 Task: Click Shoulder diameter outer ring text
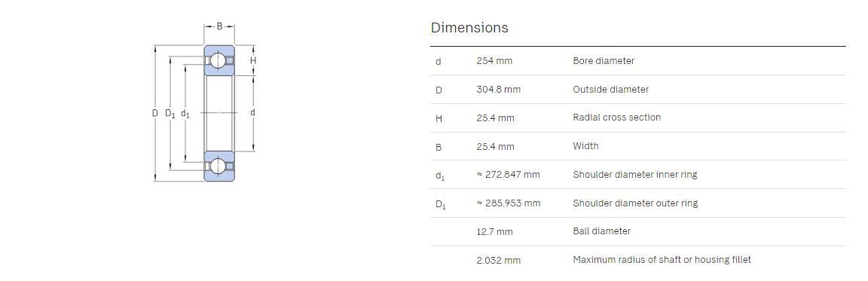[635, 203]
